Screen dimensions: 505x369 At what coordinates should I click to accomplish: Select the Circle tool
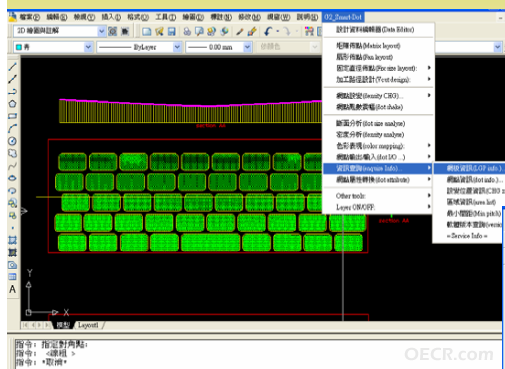coord(12,141)
